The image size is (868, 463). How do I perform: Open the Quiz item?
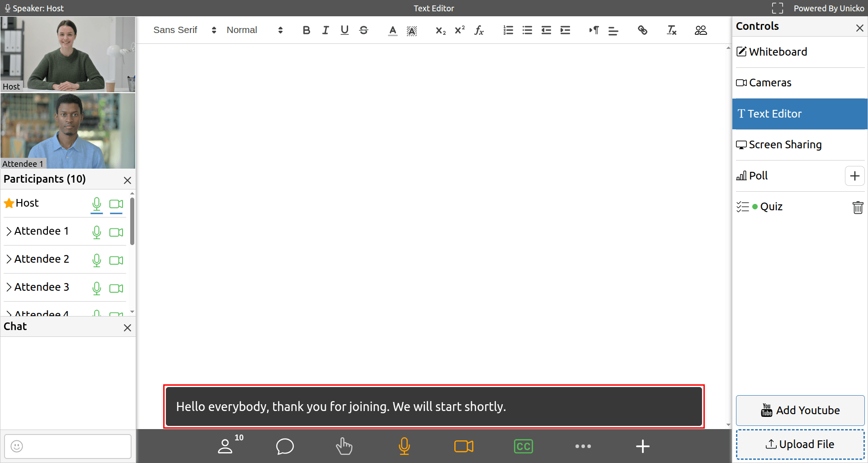tap(759, 207)
